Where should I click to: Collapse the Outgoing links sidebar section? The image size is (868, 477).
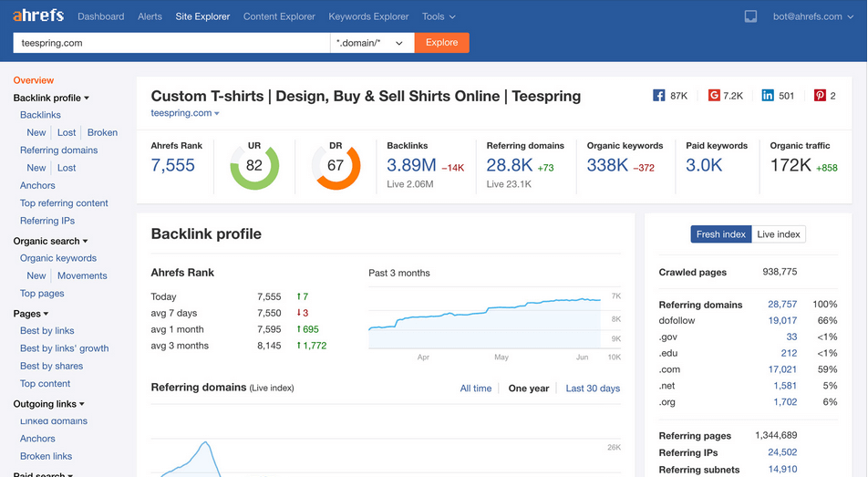(48, 404)
